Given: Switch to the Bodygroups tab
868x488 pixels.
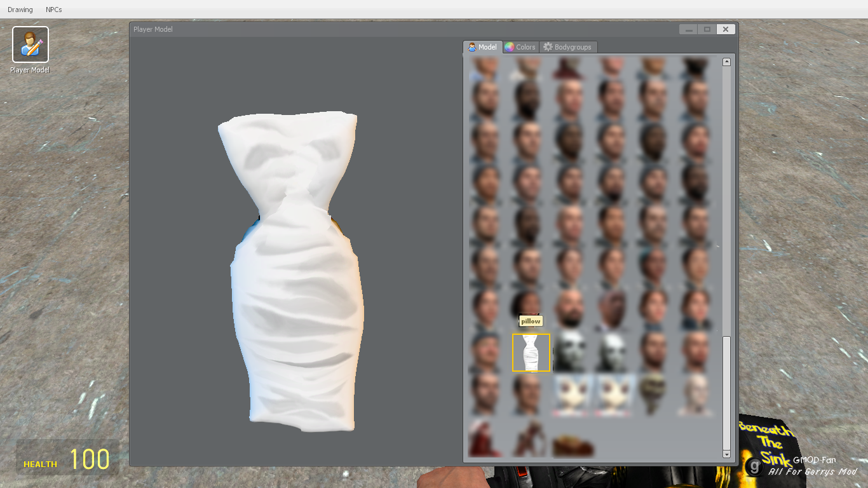Looking at the screenshot, I should (x=568, y=46).
